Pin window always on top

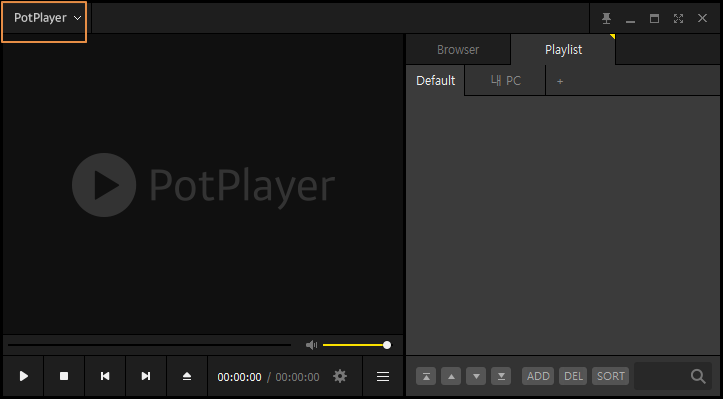[606, 18]
